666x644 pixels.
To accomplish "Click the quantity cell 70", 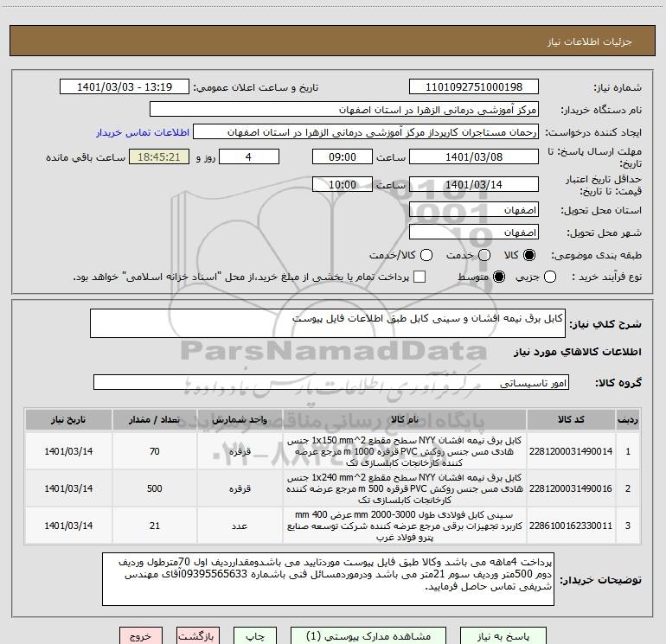I will pyautogui.click(x=155, y=451).
